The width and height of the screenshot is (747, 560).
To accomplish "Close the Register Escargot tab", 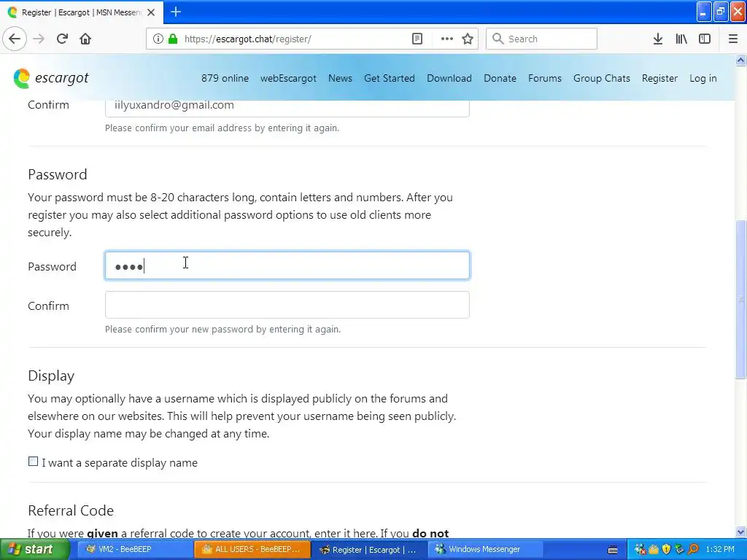I will tap(151, 12).
